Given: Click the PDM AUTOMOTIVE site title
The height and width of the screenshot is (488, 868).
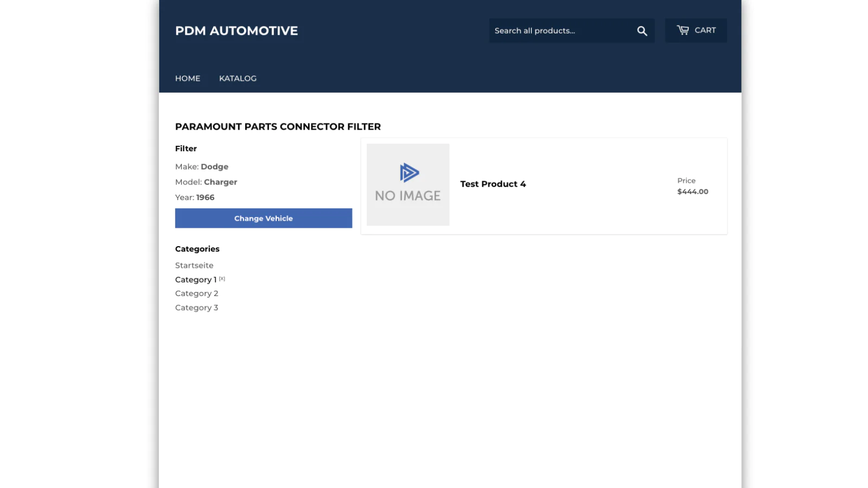Looking at the screenshot, I should click(237, 31).
